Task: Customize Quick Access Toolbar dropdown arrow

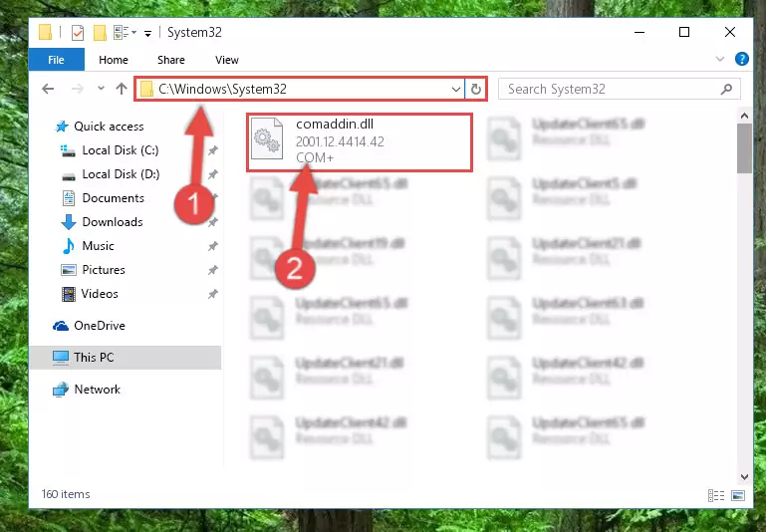Action: [x=147, y=33]
